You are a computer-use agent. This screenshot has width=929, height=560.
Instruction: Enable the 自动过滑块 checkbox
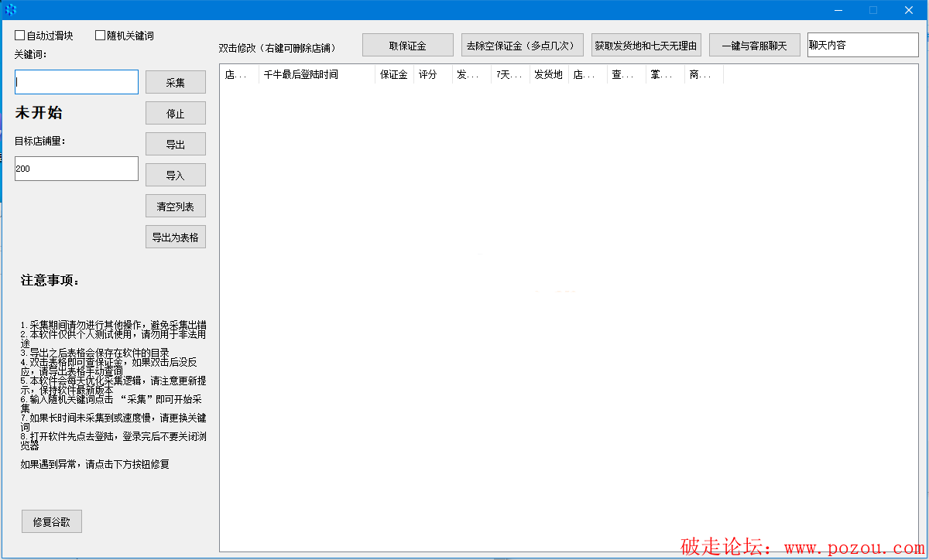(x=20, y=36)
